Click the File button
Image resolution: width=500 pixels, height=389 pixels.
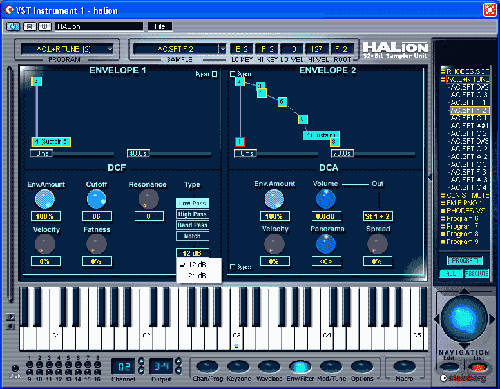point(160,26)
